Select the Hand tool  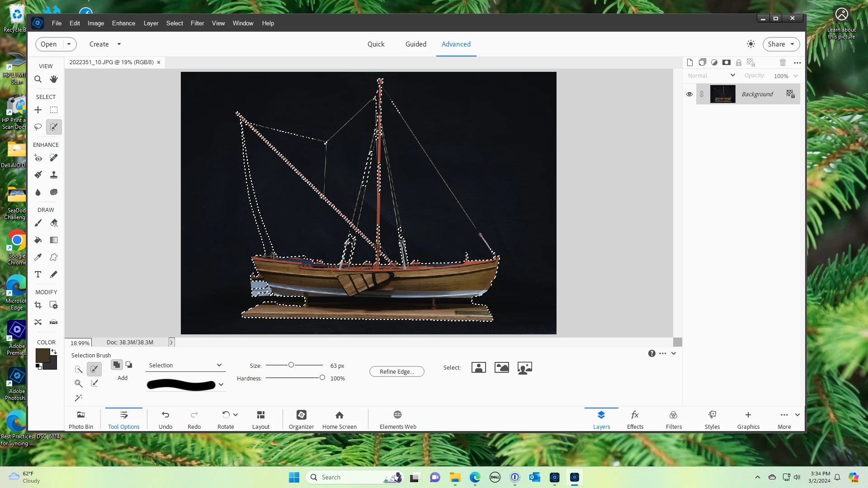click(x=54, y=80)
